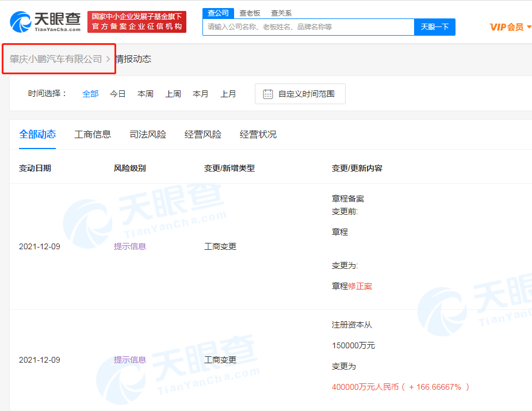Switch to the 查老板 search tab
532x411 pixels.
click(x=250, y=13)
